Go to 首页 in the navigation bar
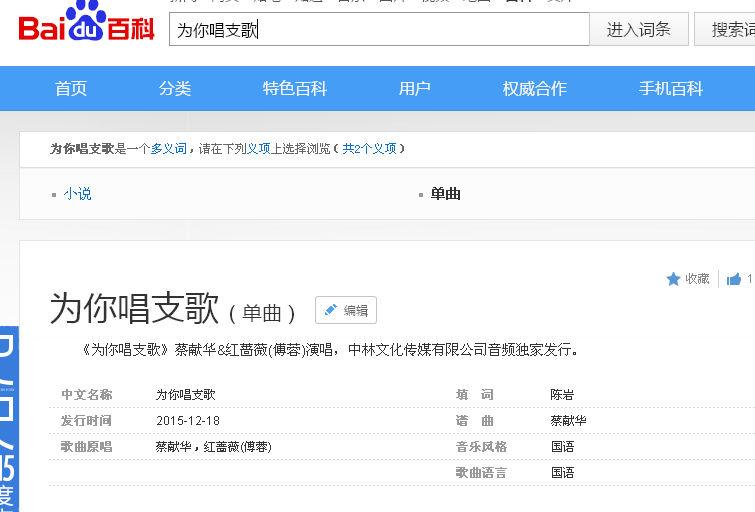This screenshot has height=512, width=755. 71,89
